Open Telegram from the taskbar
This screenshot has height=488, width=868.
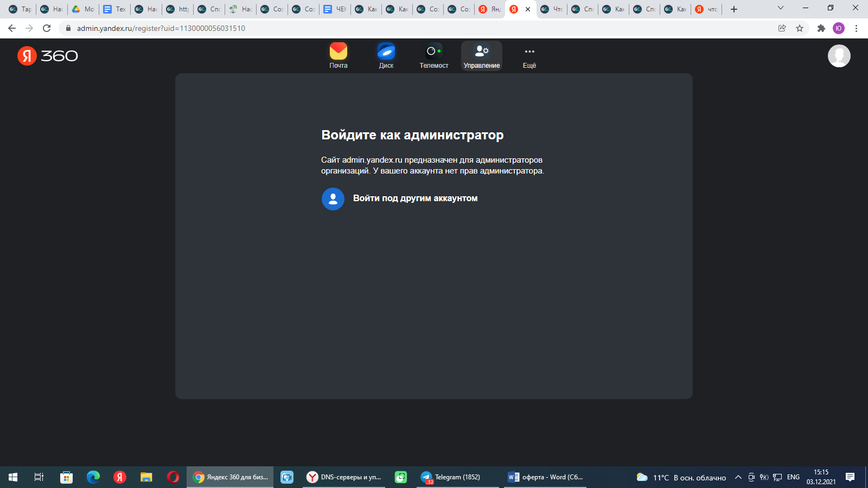pyautogui.click(x=451, y=477)
